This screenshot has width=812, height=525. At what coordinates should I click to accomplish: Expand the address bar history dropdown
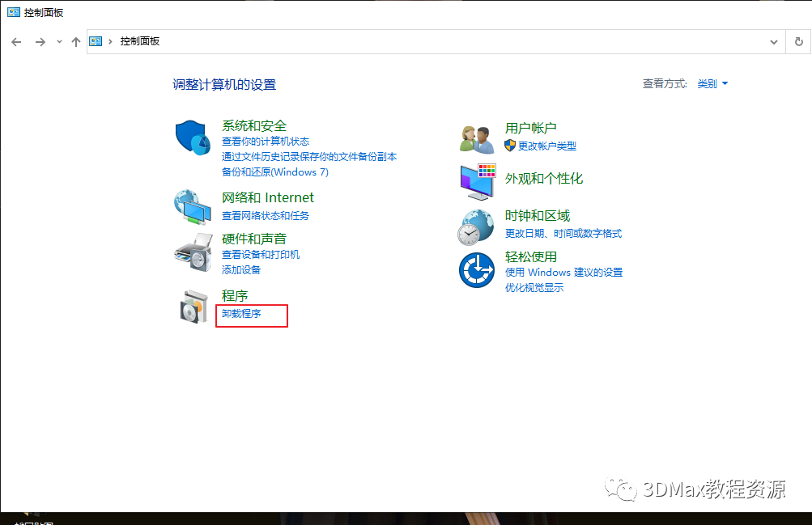(x=774, y=42)
